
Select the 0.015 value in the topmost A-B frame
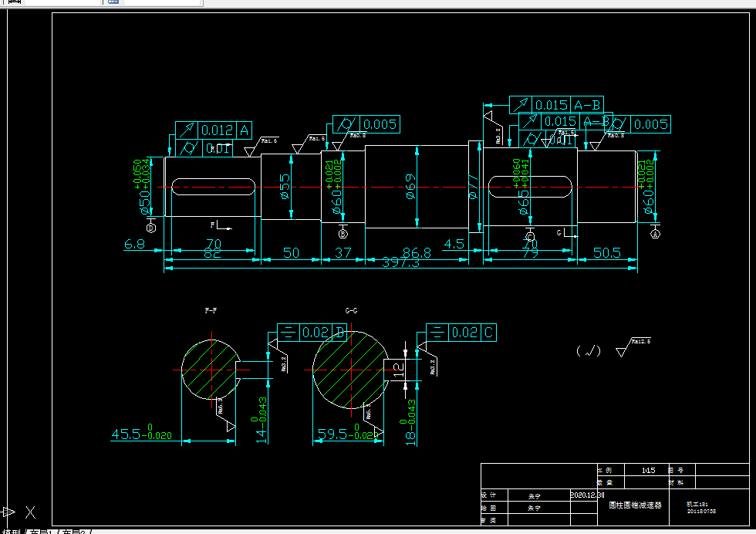click(x=552, y=105)
